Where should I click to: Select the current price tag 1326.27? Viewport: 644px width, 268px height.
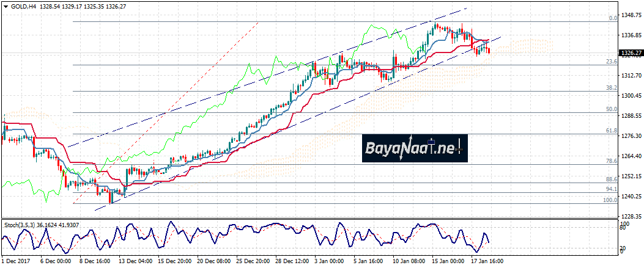(630, 53)
